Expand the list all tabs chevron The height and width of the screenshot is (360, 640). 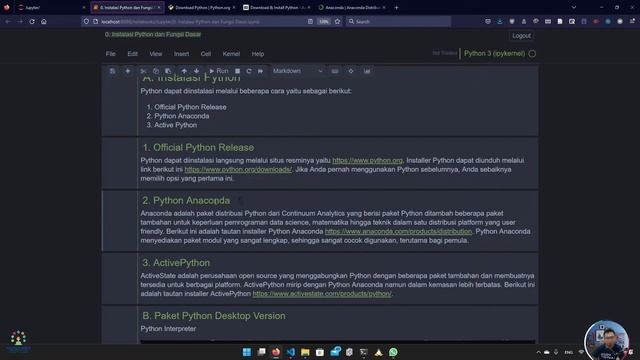573,7
